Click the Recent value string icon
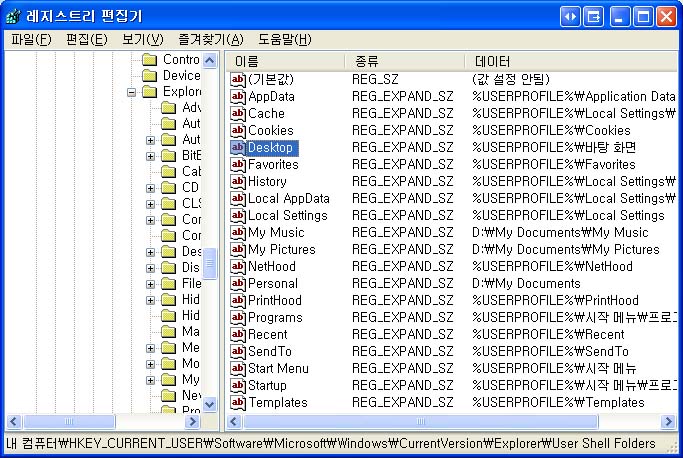 click(x=237, y=334)
